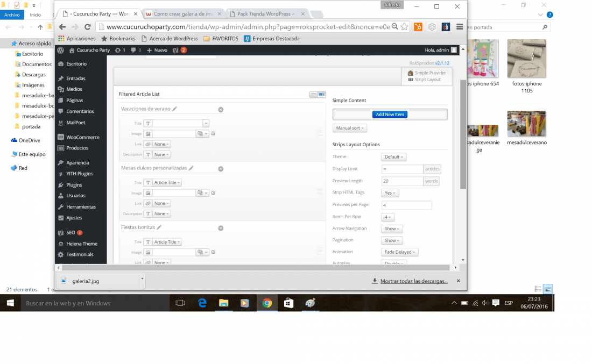Click WordPress logo in admin bar
Image resolution: width=592 pixels, height=364 pixels.
pos(60,50)
